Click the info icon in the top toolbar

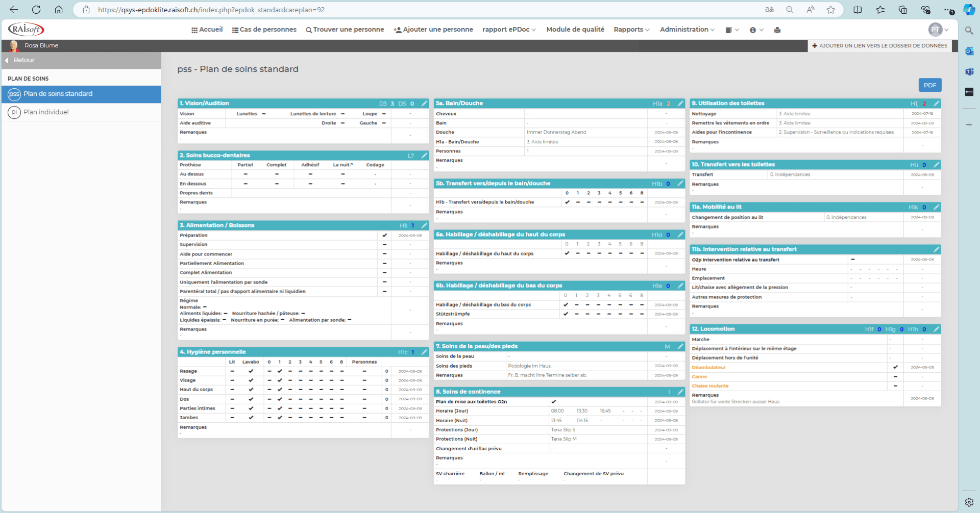(x=754, y=30)
